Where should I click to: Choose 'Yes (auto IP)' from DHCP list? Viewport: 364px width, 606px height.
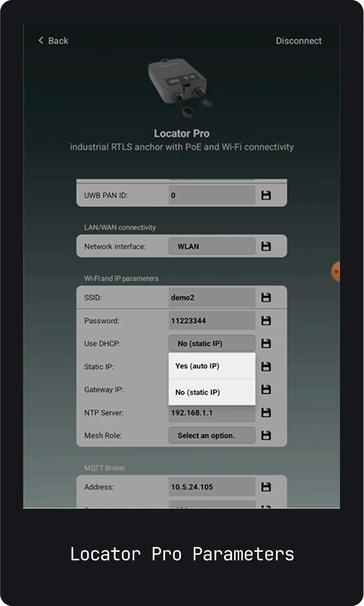(212, 366)
